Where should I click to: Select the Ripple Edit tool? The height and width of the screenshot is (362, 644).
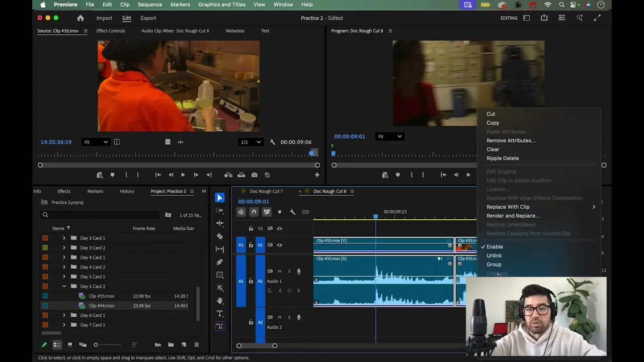click(x=220, y=223)
